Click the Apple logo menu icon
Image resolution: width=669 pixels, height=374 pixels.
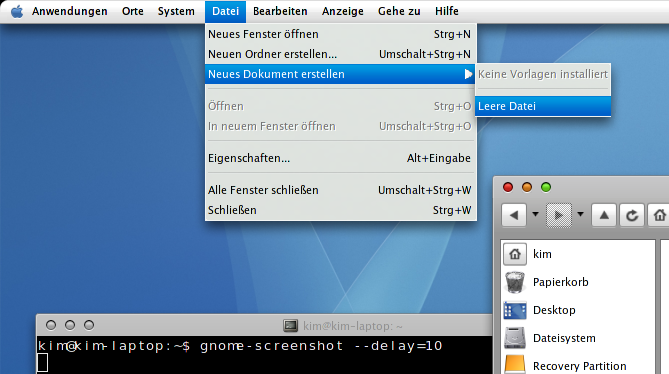coord(17,12)
